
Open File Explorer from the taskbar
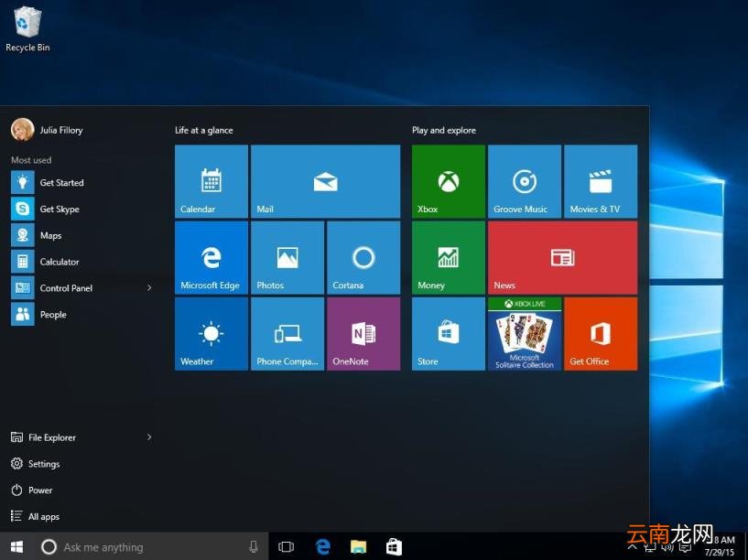(x=358, y=546)
